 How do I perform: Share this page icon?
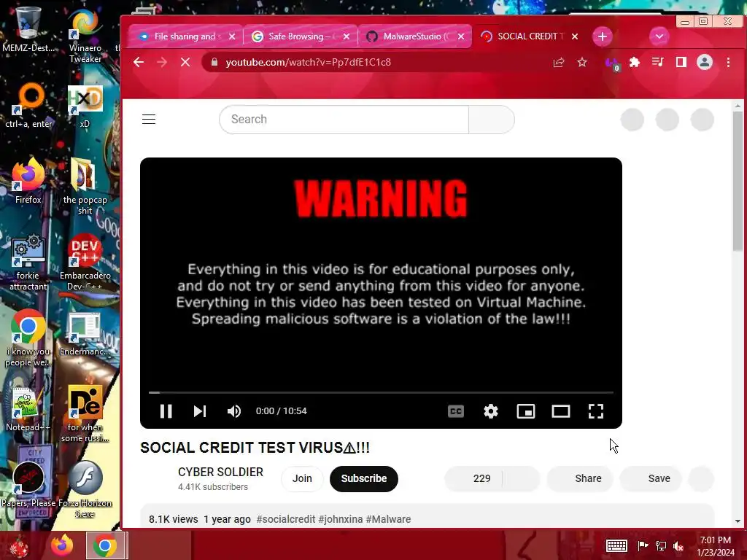[x=558, y=63]
